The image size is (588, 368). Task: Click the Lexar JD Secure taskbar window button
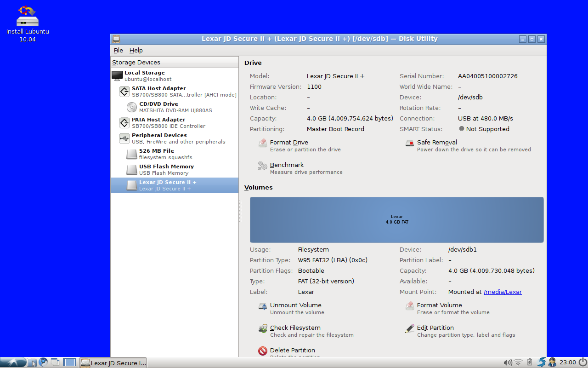[113, 362]
